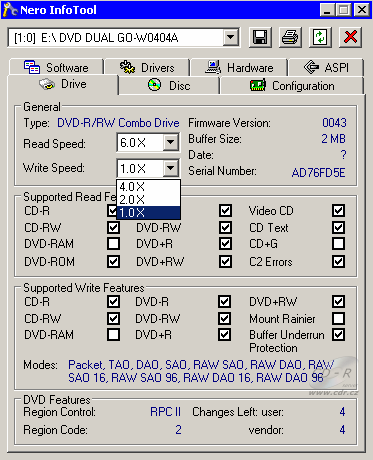Toggle DVD-RW read feature checkbox

coord(225,228)
